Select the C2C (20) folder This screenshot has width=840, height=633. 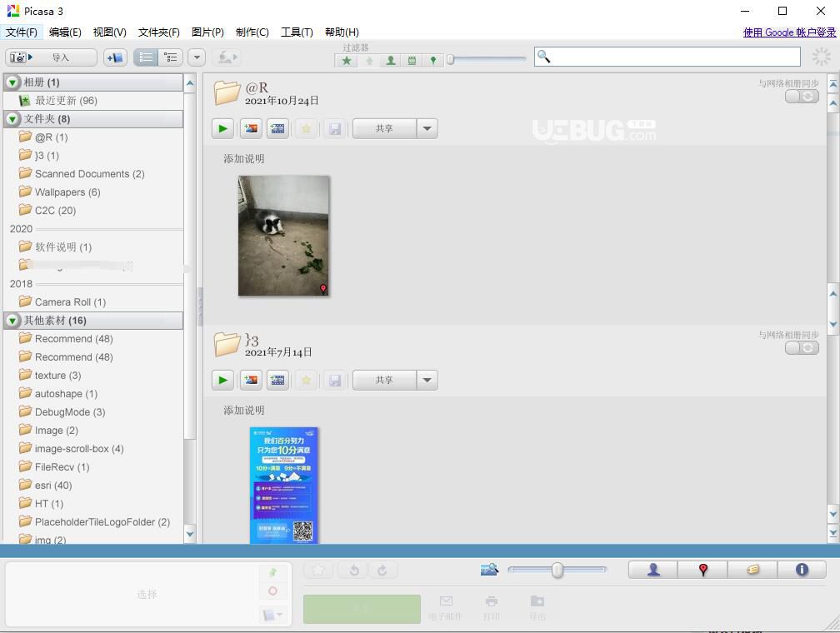(x=55, y=211)
